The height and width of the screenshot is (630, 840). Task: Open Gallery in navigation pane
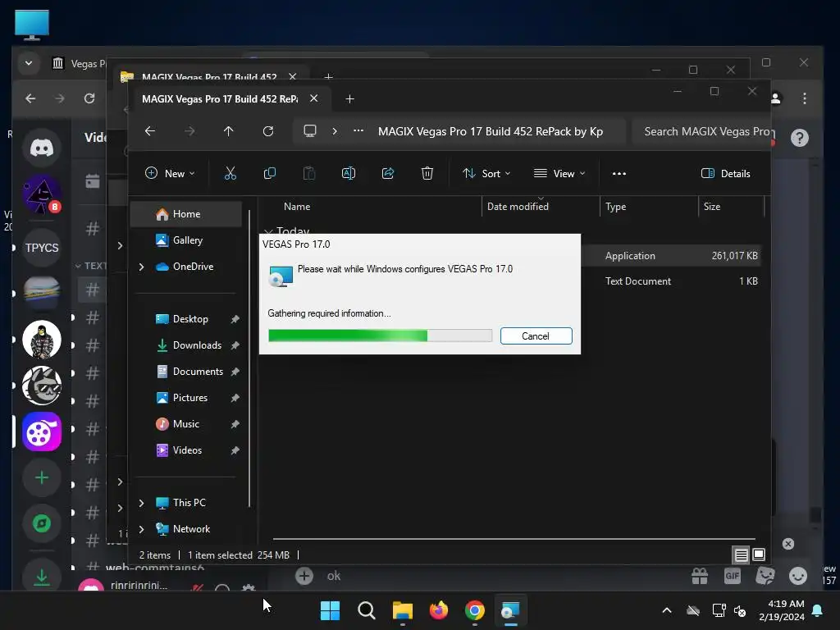(186, 240)
